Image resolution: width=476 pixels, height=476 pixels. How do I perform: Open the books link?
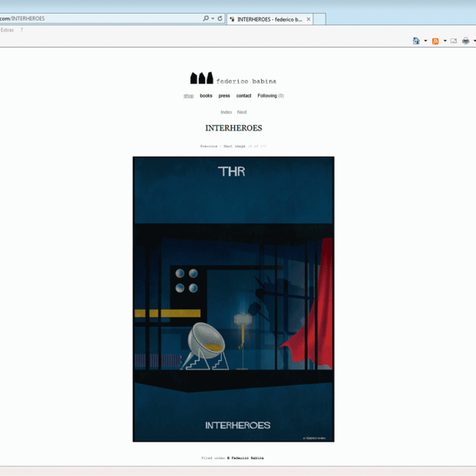click(206, 96)
